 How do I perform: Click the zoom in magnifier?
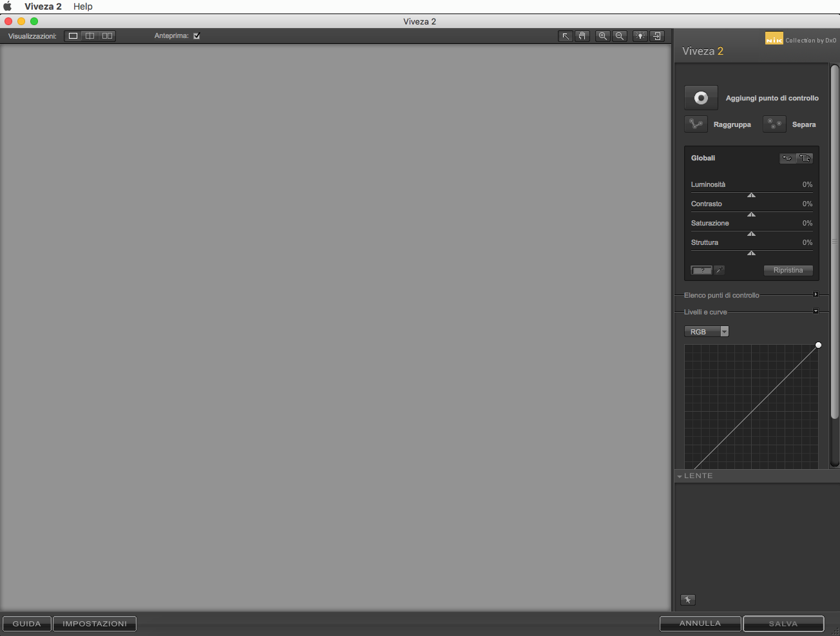click(x=603, y=36)
